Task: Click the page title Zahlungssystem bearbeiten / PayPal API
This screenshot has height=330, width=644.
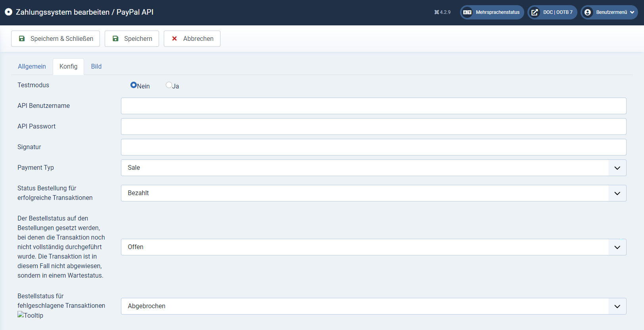Action: pyautogui.click(x=84, y=12)
